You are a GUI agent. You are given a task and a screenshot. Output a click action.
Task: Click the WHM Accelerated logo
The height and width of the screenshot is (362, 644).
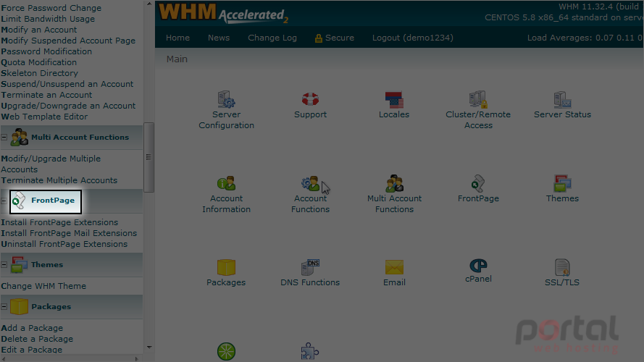pos(223,13)
